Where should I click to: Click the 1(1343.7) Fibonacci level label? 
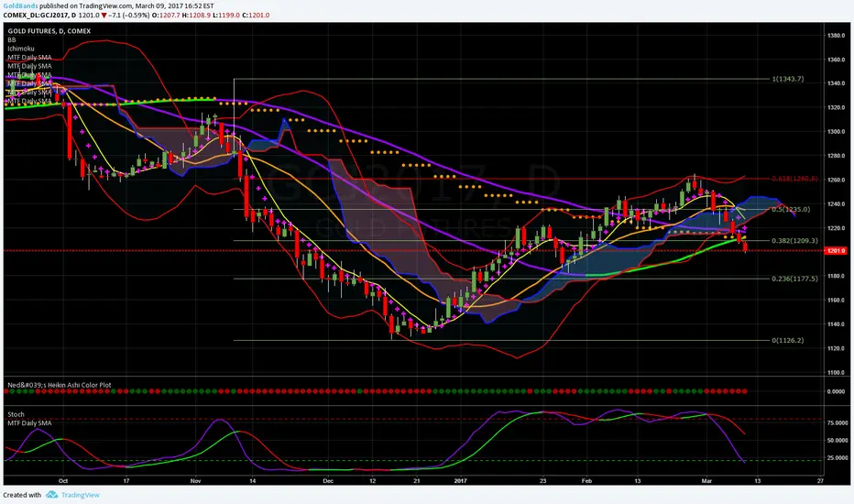point(787,79)
